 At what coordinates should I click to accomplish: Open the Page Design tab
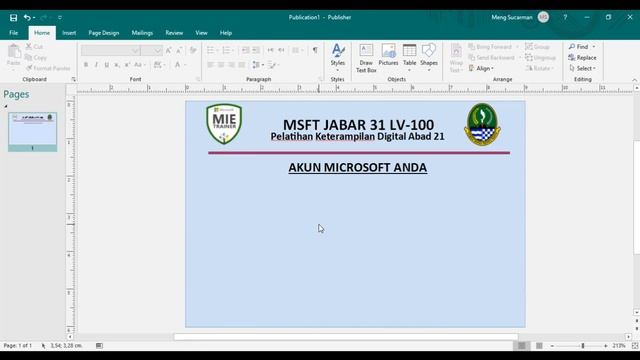click(104, 33)
